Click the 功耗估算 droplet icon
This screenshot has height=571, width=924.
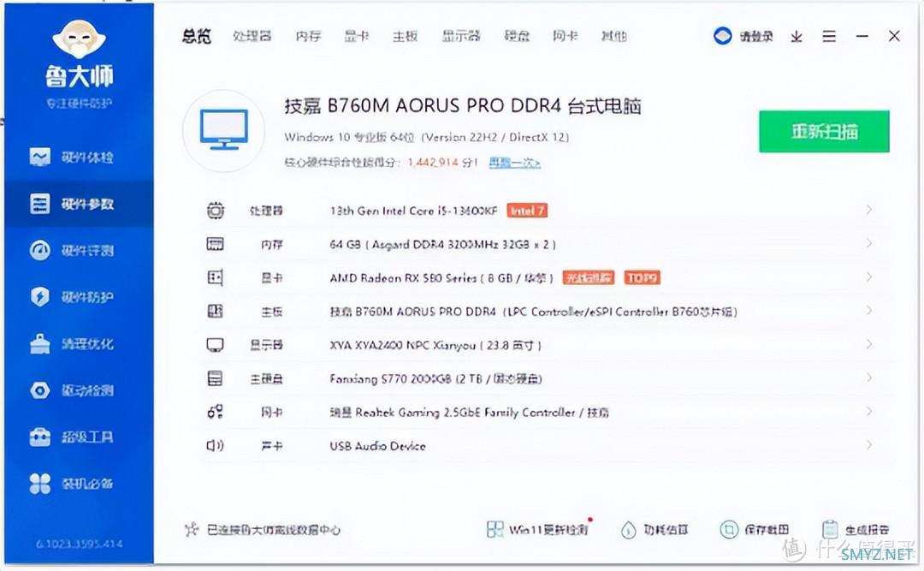(629, 530)
